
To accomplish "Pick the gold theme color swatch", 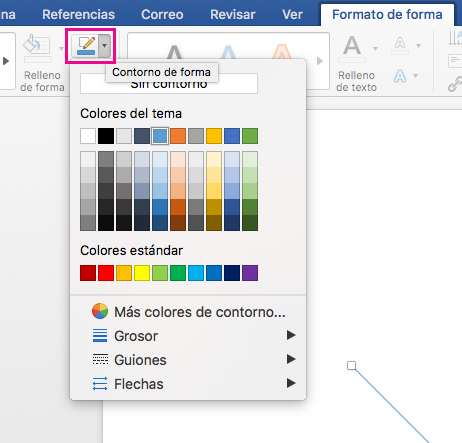I will pyautogui.click(x=214, y=136).
